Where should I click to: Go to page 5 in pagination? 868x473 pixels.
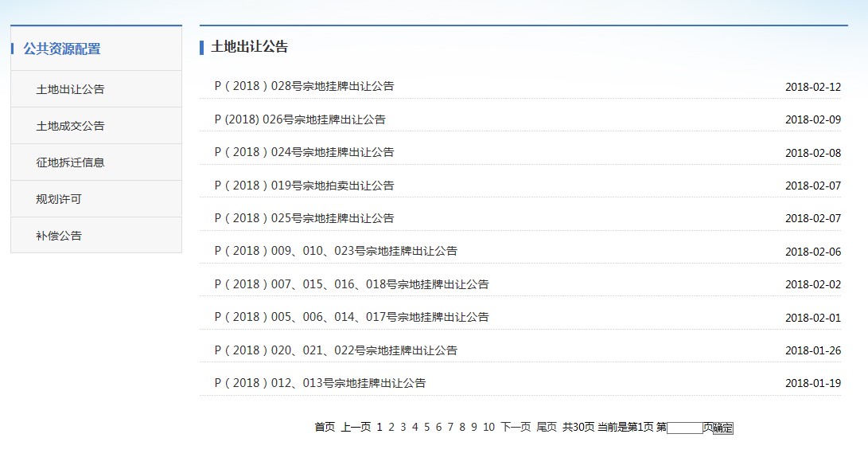tap(426, 427)
